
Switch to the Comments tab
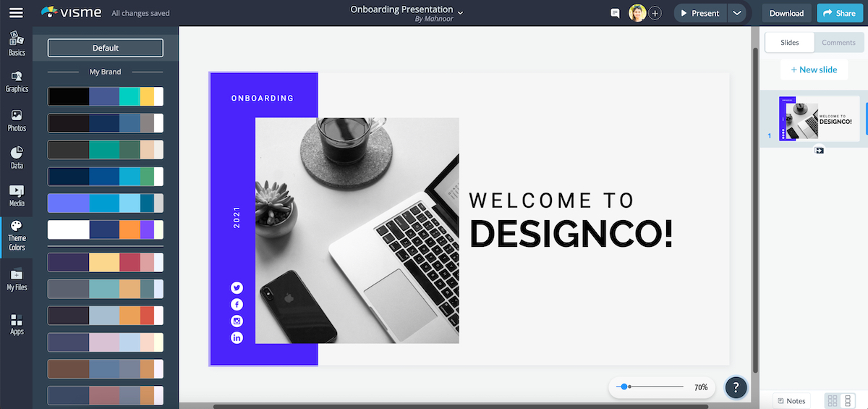pyautogui.click(x=838, y=42)
